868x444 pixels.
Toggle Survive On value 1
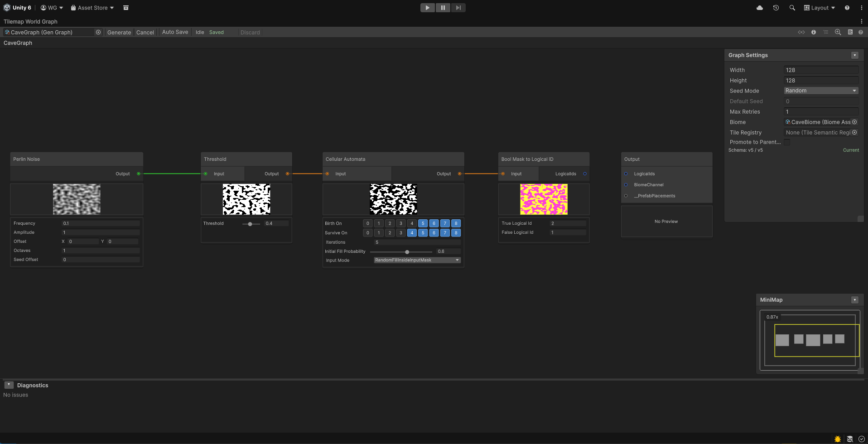(379, 233)
